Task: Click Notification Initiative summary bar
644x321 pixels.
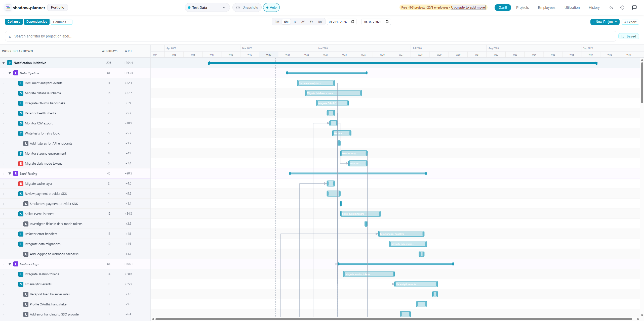Action: point(403,63)
